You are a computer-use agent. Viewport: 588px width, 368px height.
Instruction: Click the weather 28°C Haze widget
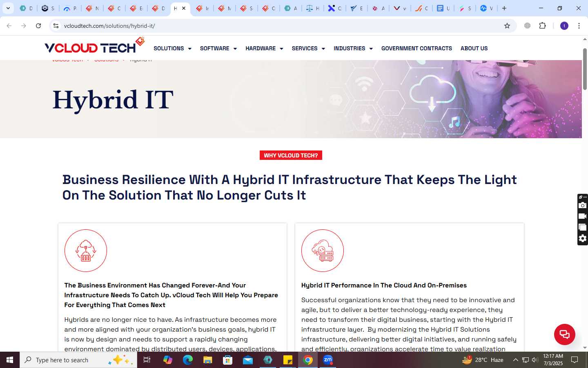(483, 360)
